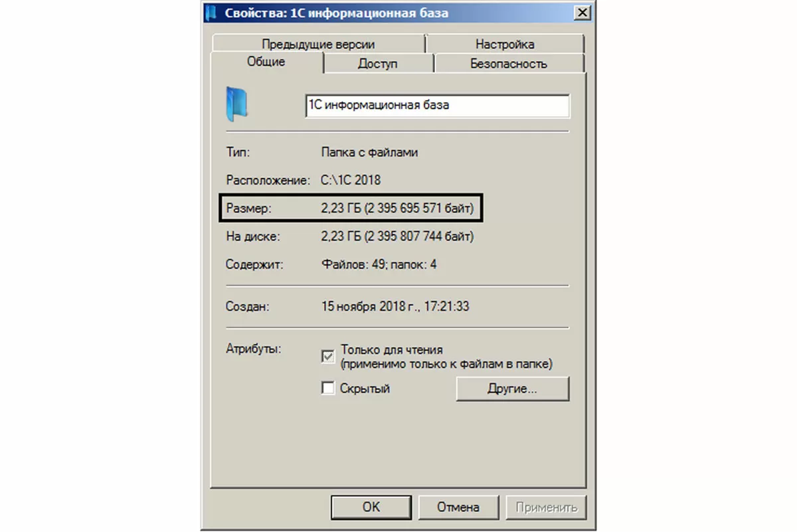Toggle the Только для чтения checkbox

pos(327,357)
